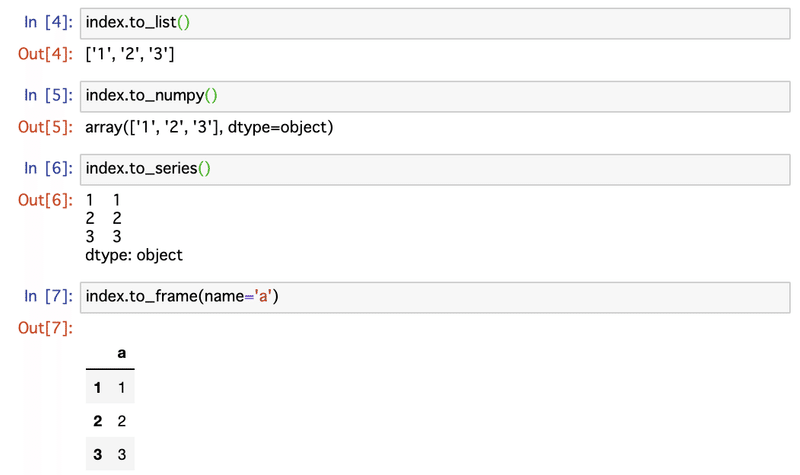Viewport: 800px width, 475px height.
Task: Click the Out[5] output prompt
Action: [46, 127]
